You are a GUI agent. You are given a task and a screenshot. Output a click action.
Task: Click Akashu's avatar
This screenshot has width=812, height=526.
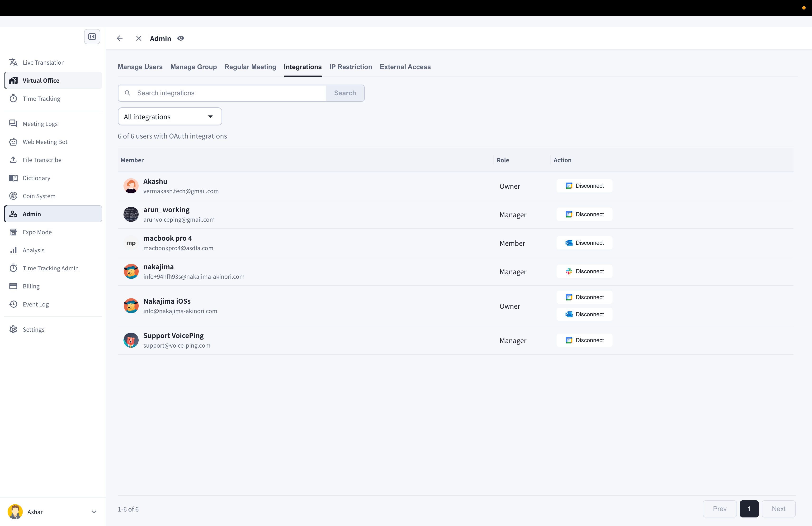(x=131, y=186)
